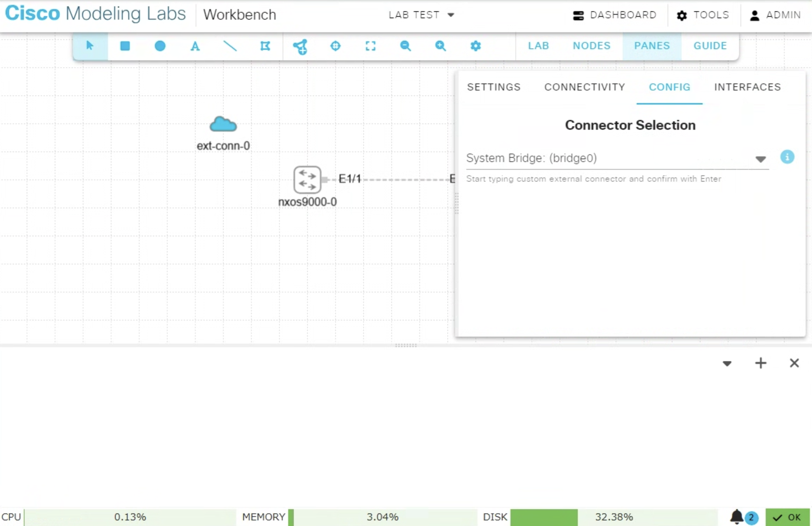The image size is (812, 526).
Task: Toggle the GUIDE panel
Action: point(710,46)
